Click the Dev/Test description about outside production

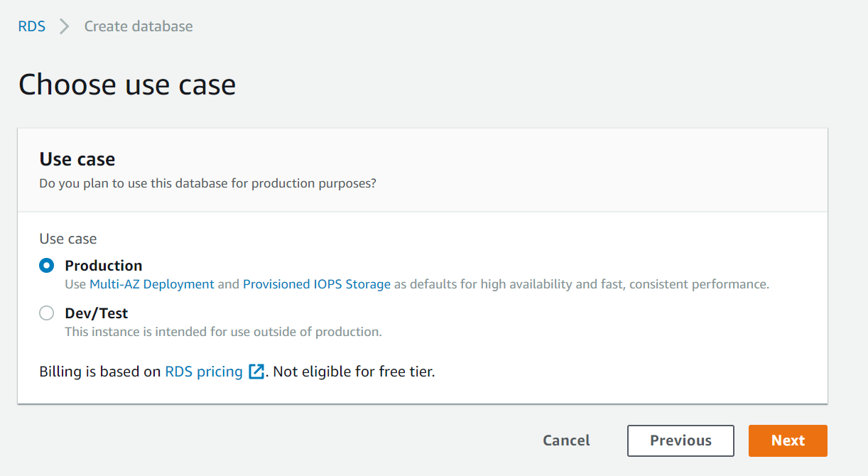(x=223, y=332)
